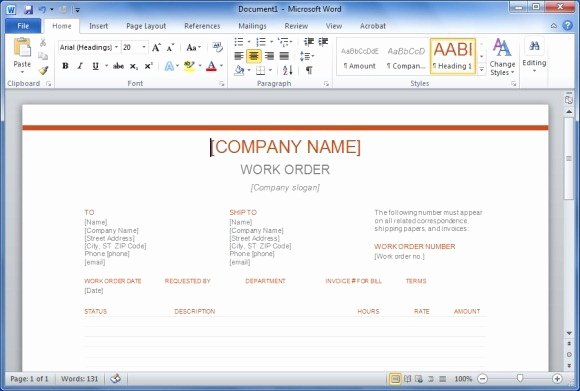Click the zoom slider handle
Image resolution: width=580 pixels, height=391 pixels.
(x=520, y=378)
